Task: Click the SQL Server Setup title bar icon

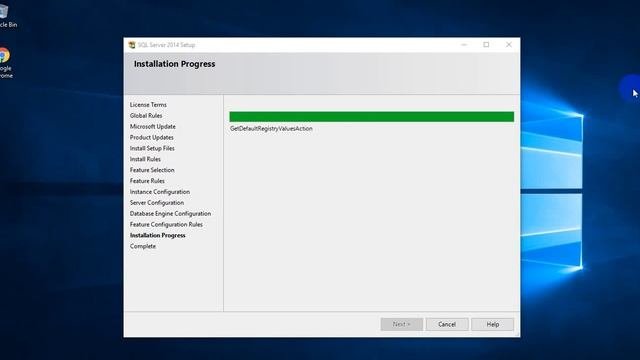Action: click(x=132, y=45)
